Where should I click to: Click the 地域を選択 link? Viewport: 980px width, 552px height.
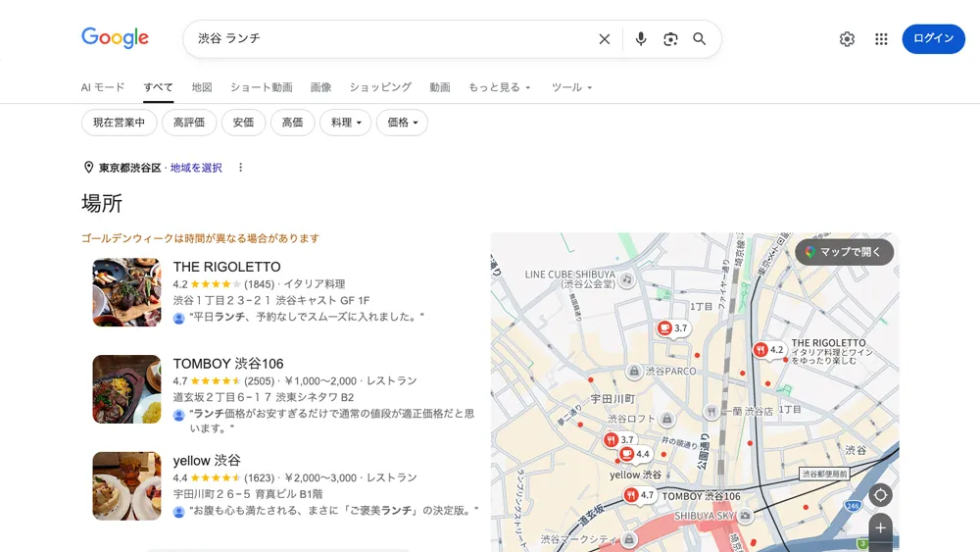pos(196,168)
